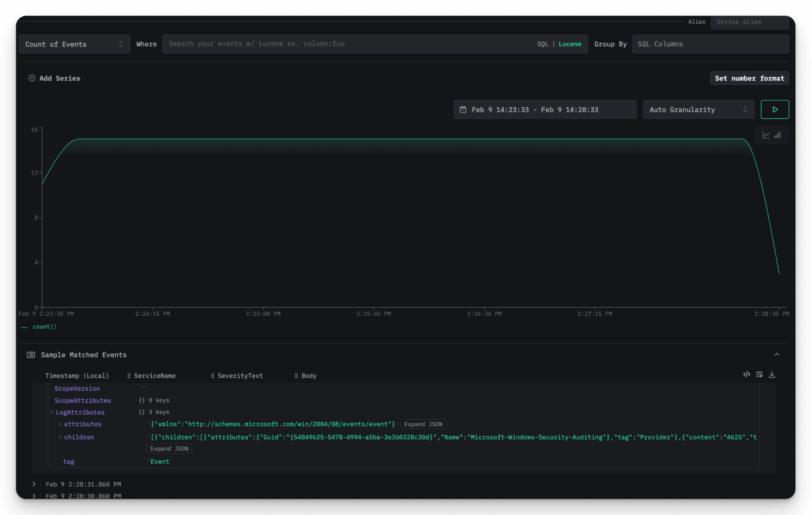The width and height of the screenshot is (812, 515).
Task: Download the sample events table
Action: coord(772,374)
